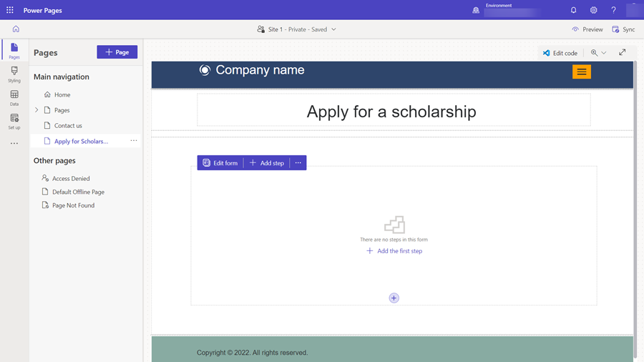Screen dimensions: 644x362
Task: Open the Data workspace icon
Action: click(x=14, y=98)
